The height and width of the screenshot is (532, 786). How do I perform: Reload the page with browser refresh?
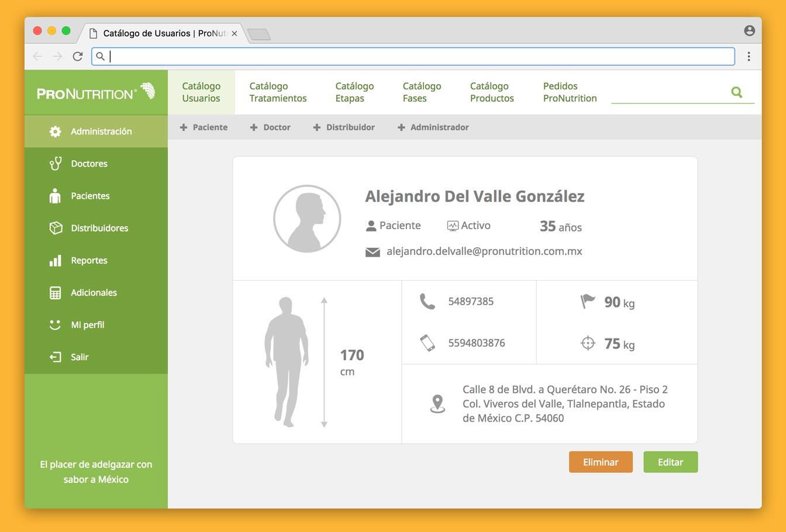(x=77, y=56)
